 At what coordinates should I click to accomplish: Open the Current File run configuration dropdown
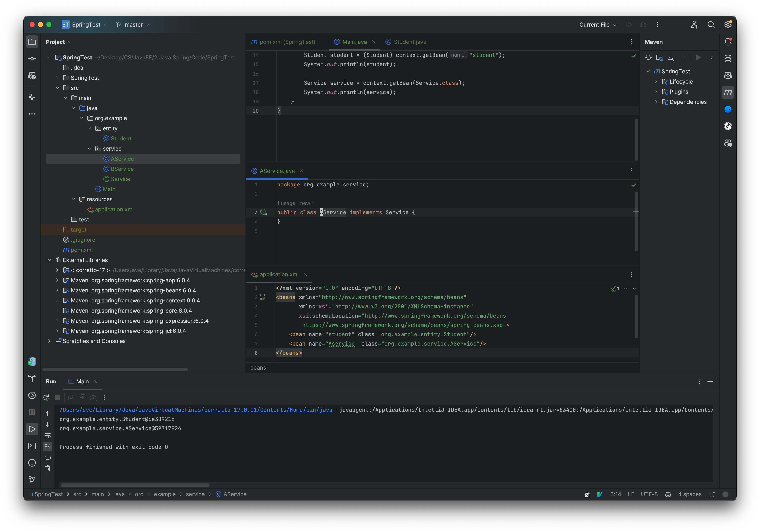(597, 24)
